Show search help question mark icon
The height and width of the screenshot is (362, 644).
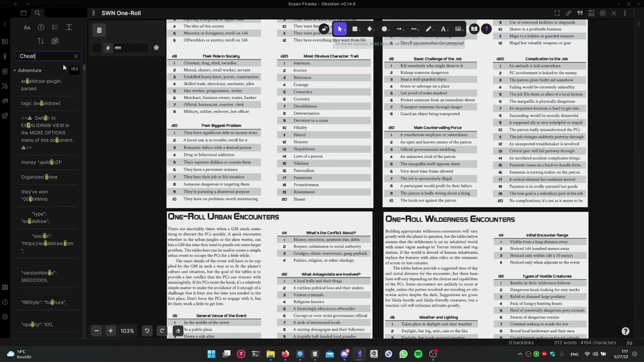pos(41,27)
